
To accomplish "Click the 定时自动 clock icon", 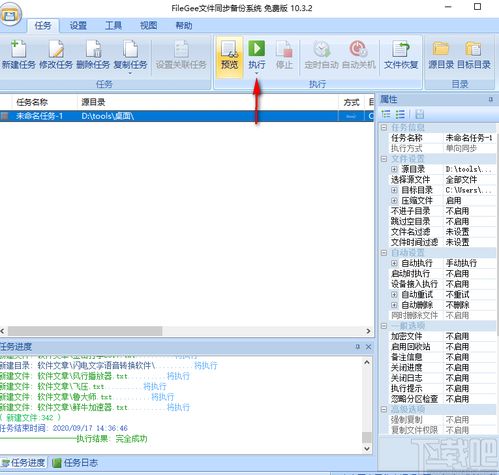I will pos(321,49).
